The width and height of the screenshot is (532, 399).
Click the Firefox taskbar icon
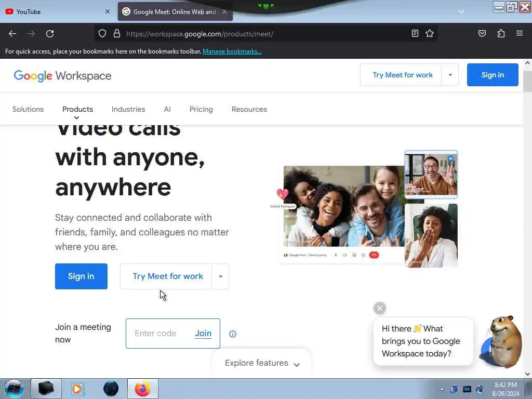tap(142, 389)
